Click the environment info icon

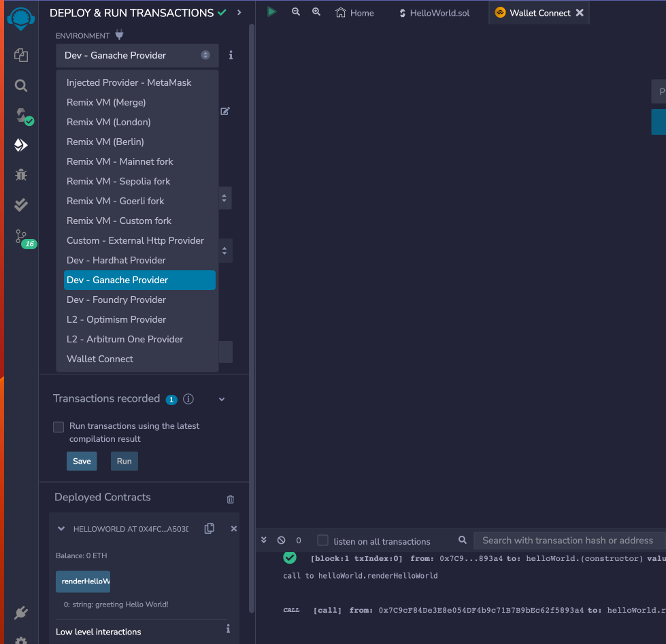[x=231, y=55]
